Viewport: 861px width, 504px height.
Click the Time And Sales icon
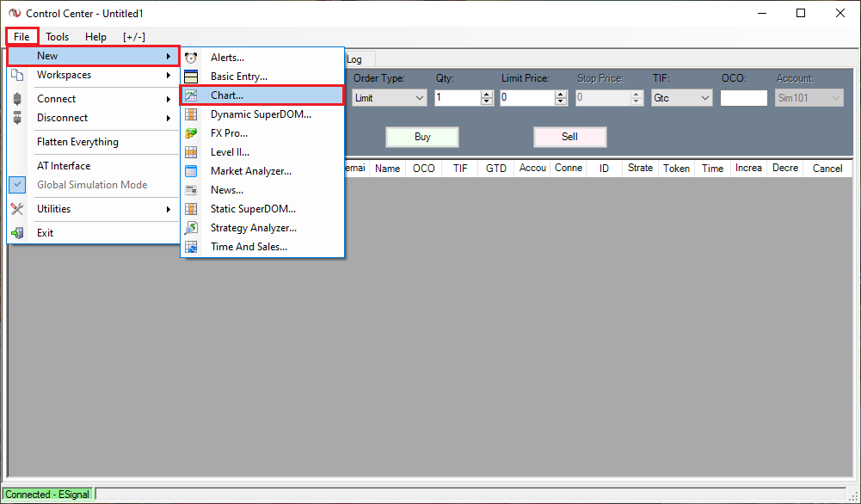(x=191, y=247)
